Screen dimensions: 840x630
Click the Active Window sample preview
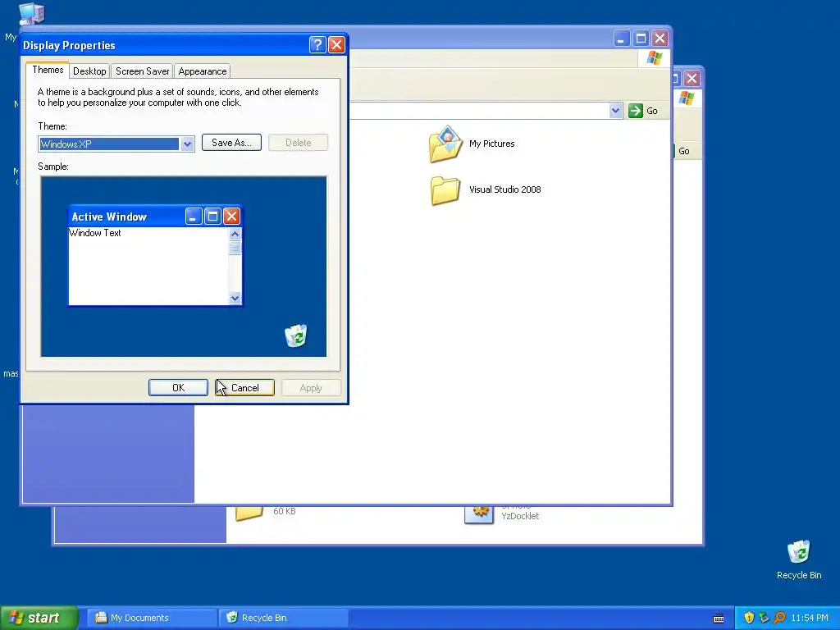point(155,256)
